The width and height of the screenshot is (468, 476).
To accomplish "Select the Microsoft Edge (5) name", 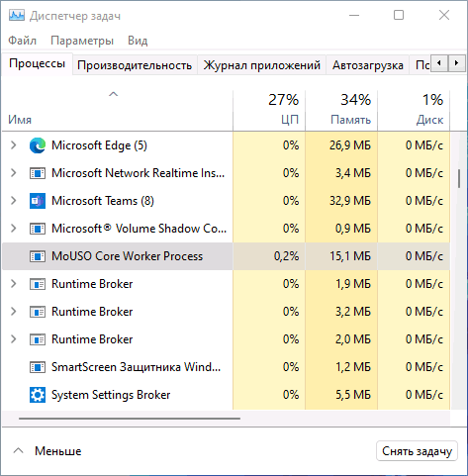I will pyautogui.click(x=99, y=145).
